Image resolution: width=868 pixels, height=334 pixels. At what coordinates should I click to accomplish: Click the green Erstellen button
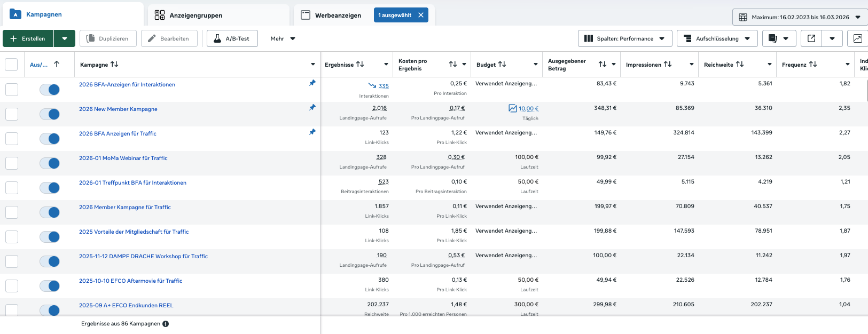point(28,38)
